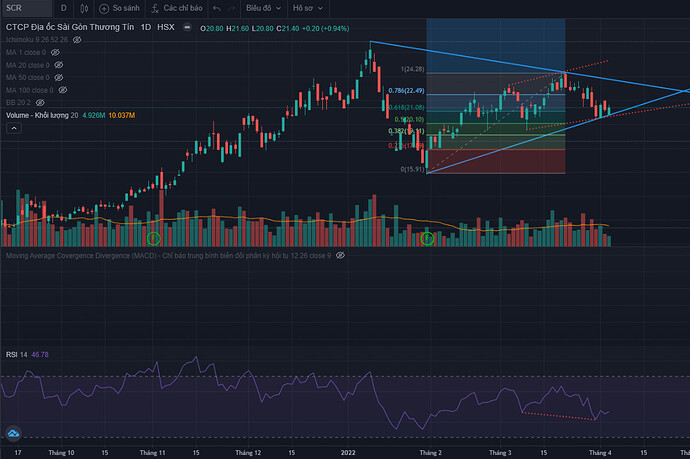The height and width of the screenshot is (459, 690).
Task: Toggle visibility of MA 1 close
Action: (x=55, y=52)
